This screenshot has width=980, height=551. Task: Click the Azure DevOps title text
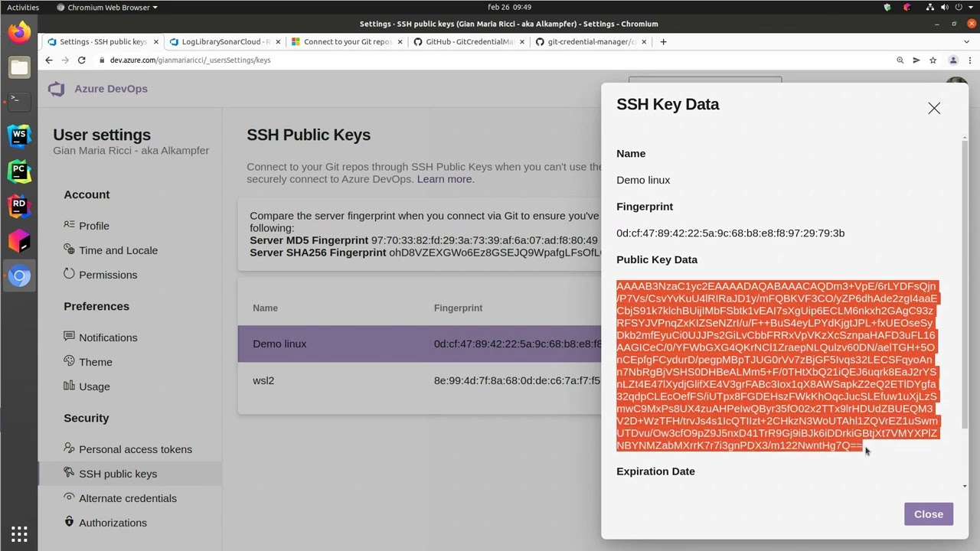tap(111, 89)
